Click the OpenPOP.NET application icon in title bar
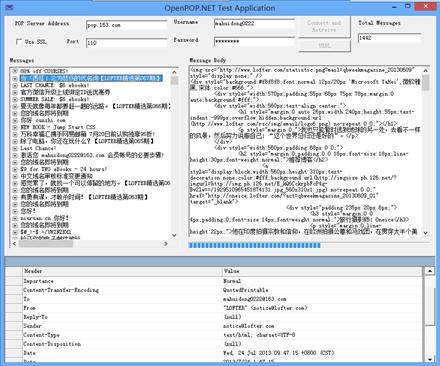The width and height of the screenshot is (440, 366). tap(9, 7)
